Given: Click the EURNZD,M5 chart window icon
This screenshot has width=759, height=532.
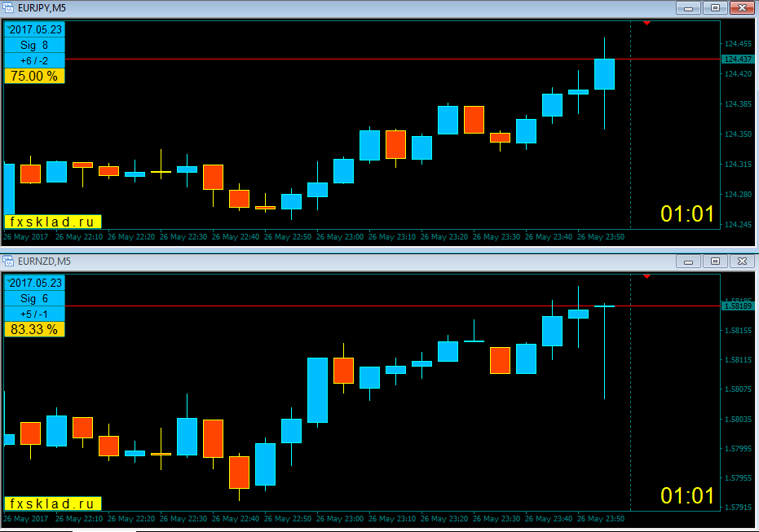Looking at the screenshot, I should coord(8,262).
